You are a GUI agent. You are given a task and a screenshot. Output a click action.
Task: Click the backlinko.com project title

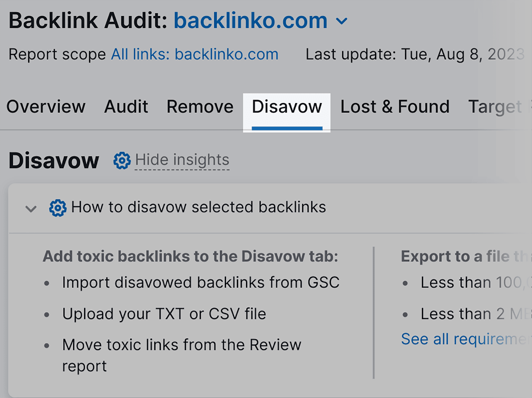coord(250,21)
